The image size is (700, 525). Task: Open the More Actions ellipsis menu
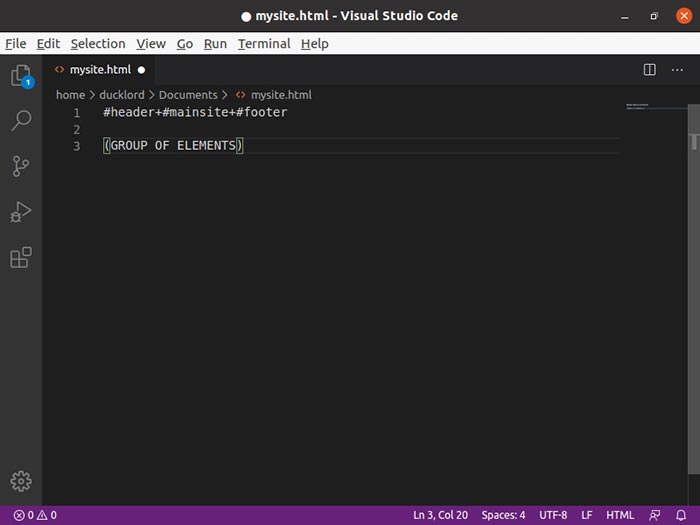677,70
